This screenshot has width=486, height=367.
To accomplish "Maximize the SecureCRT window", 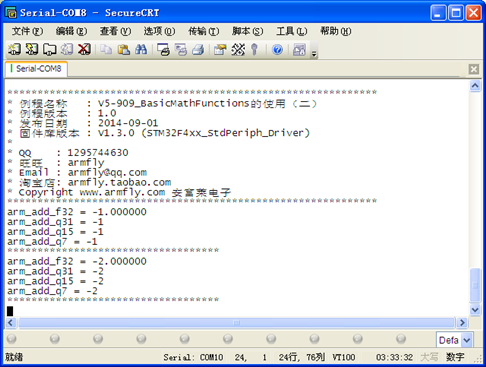I will pyautogui.click(x=456, y=13).
